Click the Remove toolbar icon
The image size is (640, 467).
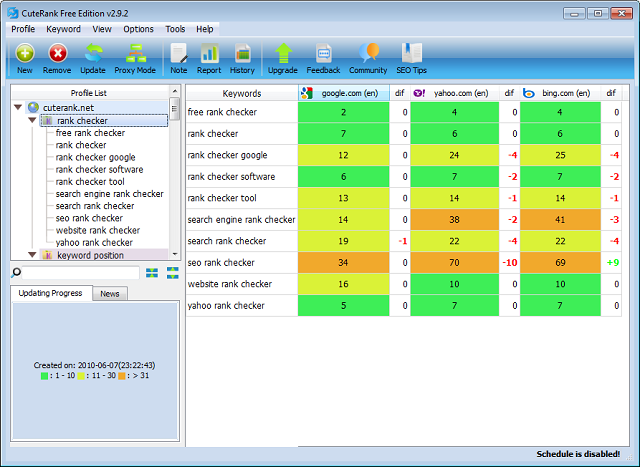[58, 53]
